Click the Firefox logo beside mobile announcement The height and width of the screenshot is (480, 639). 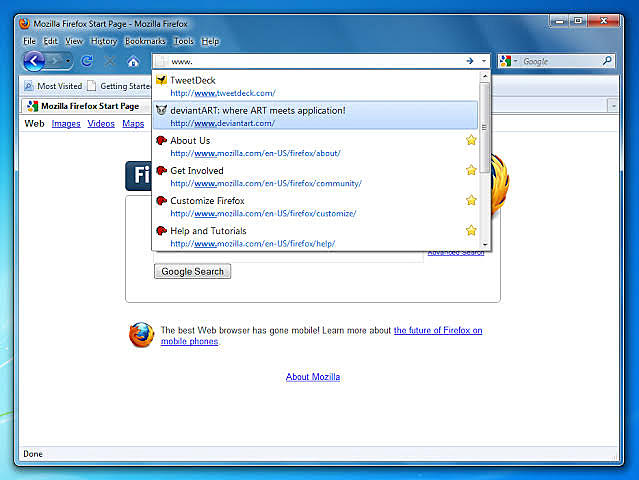click(141, 335)
